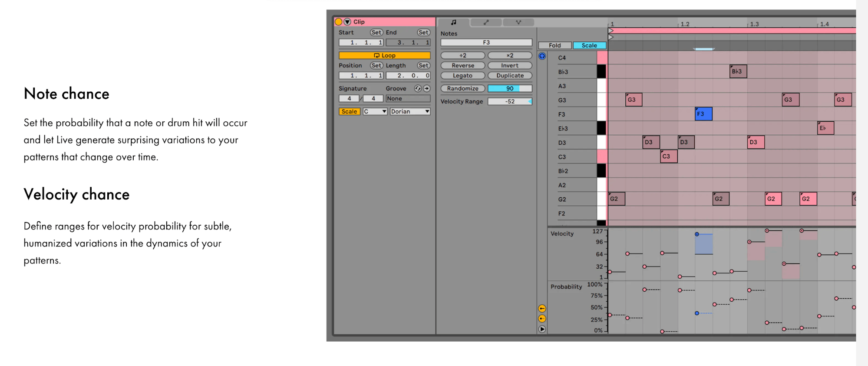Click the clip Start value field

[x=361, y=43]
